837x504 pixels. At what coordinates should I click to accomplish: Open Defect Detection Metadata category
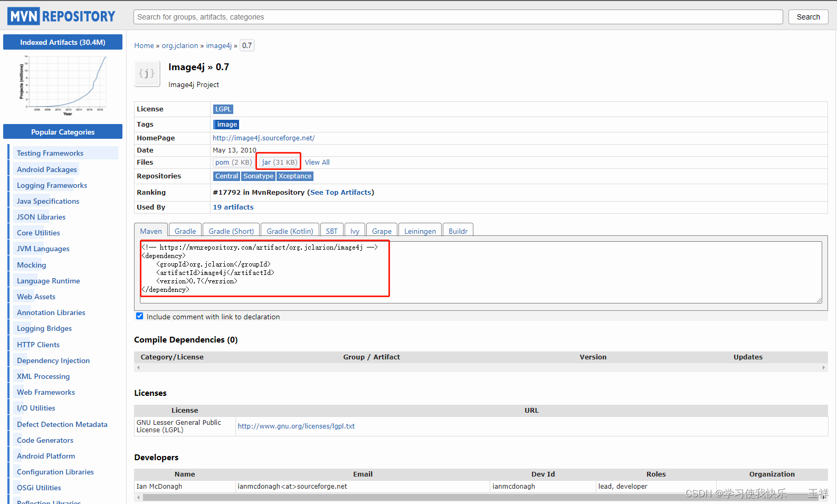click(x=62, y=424)
